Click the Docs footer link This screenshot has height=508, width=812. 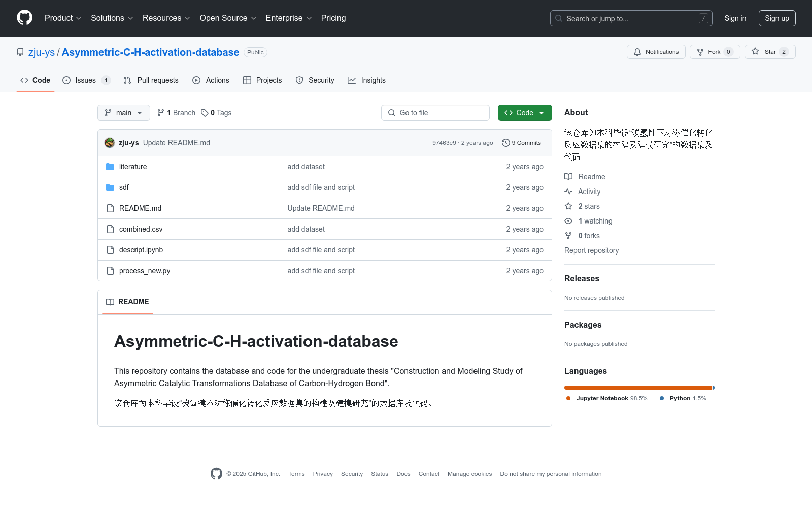pos(403,474)
